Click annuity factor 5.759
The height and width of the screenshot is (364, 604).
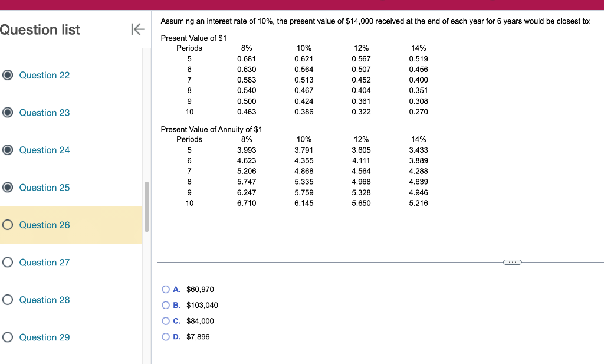304,192
